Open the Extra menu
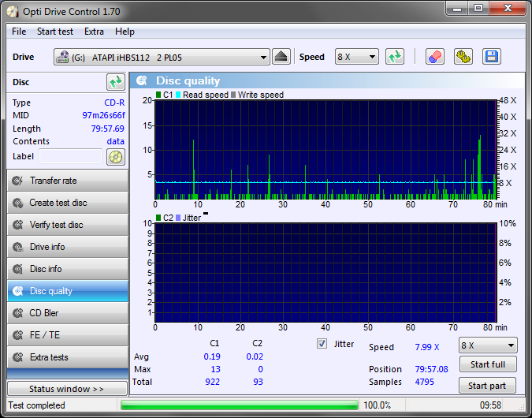Image resolution: width=532 pixels, height=418 pixels. click(x=94, y=32)
